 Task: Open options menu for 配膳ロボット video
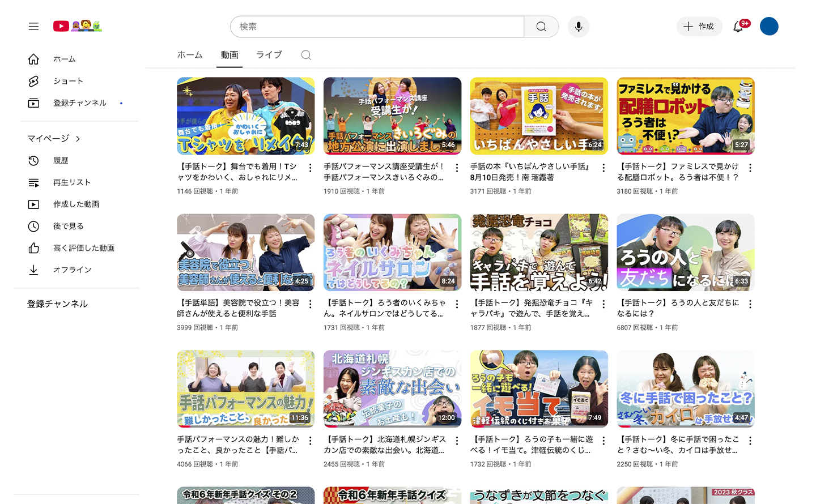(750, 168)
